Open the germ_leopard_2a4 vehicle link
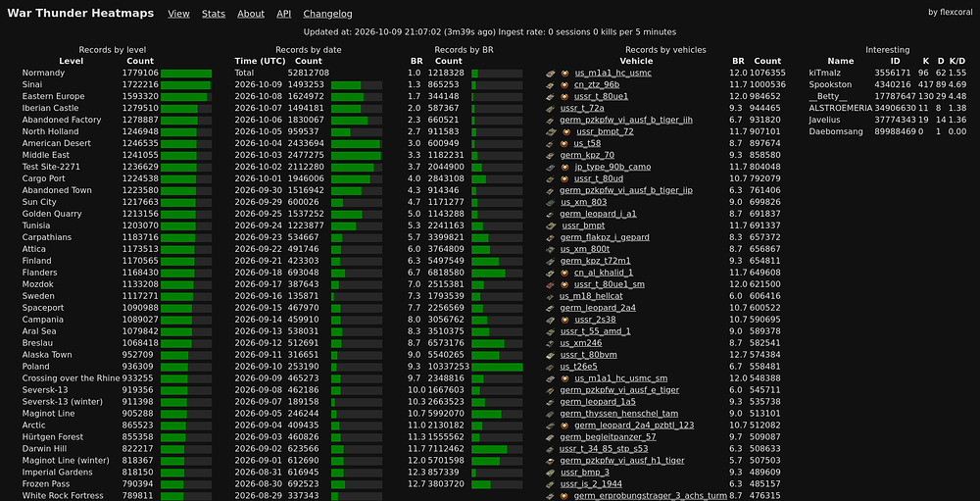980x501 pixels. coord(598,308)
